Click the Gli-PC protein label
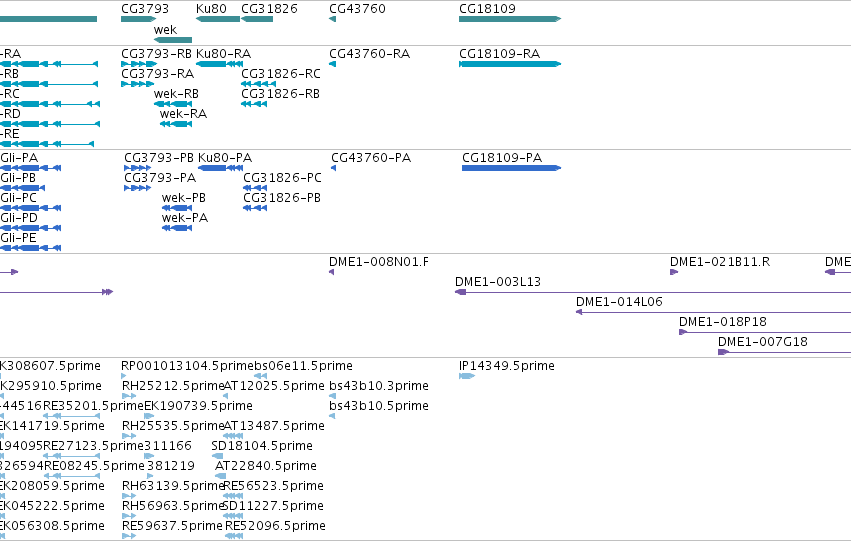This screenshot has width=851, height=541. (x=18, y=198)
